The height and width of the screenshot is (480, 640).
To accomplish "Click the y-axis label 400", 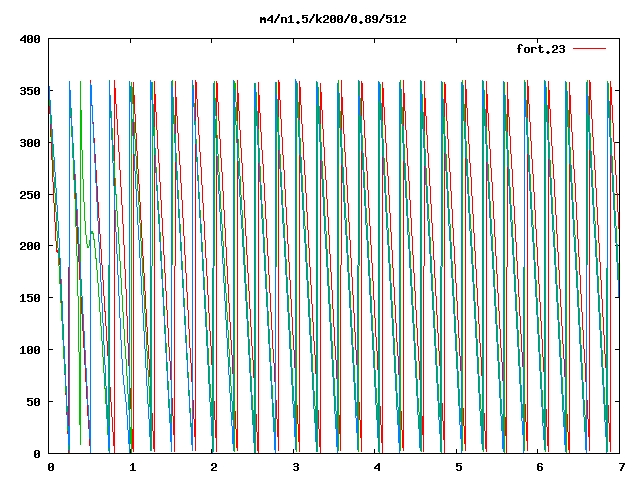I will tap(30, 39).
